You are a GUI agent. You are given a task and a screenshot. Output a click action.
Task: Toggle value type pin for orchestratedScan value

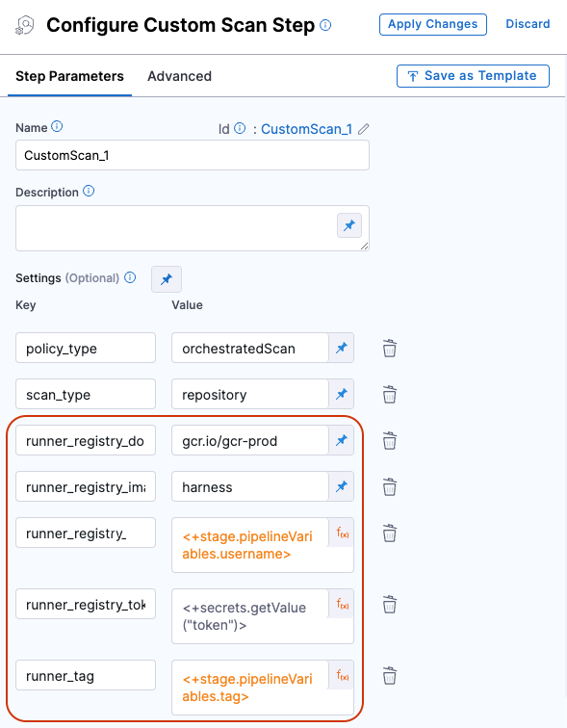click(x=342, y=348)
